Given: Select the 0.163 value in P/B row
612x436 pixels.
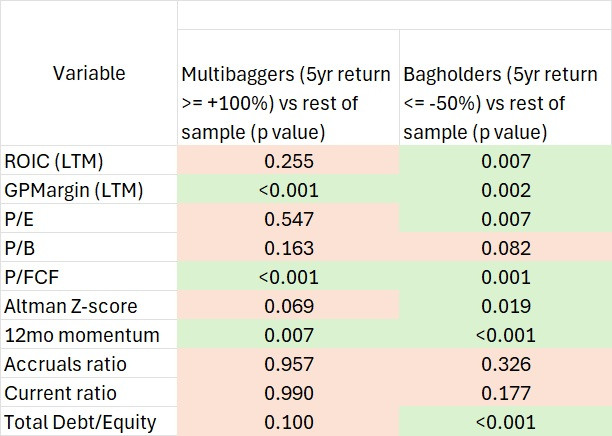Looking at the screenshot, I should [288, 248].
